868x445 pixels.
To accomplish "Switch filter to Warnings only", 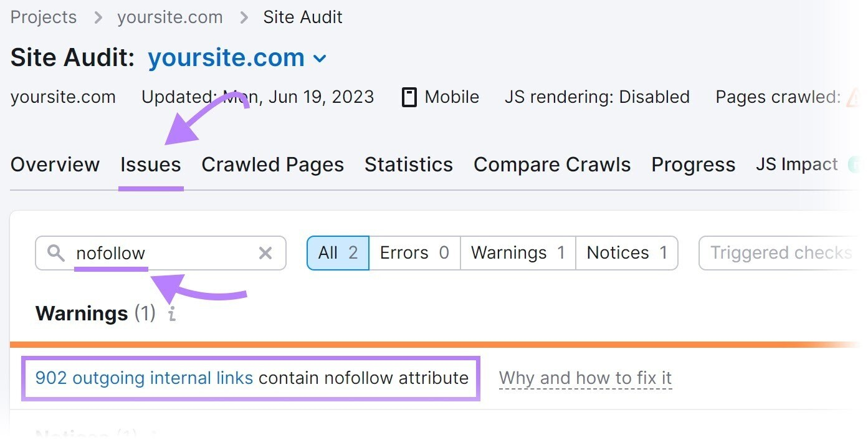I will pyautogui.click(x=517, y=252).
